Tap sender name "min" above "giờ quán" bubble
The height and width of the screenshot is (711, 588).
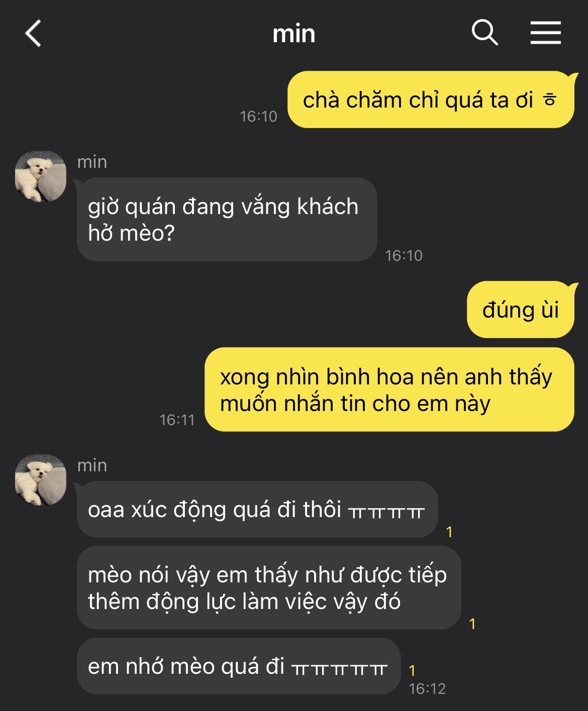(x=92, y=162)
